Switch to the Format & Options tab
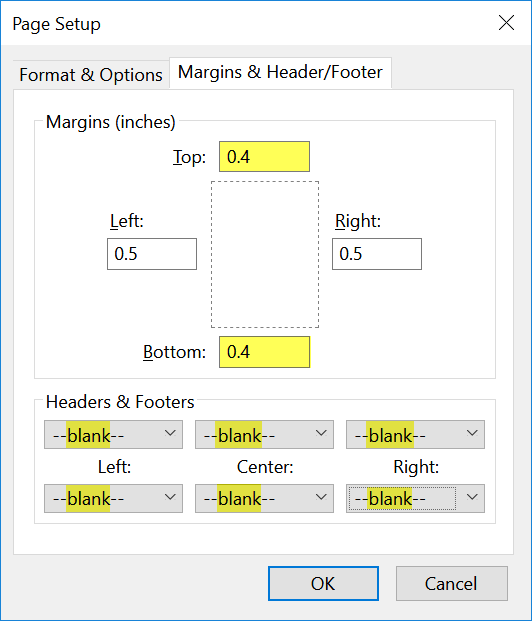The height and width of the screenshot is (621, 532). click(91, 74)
